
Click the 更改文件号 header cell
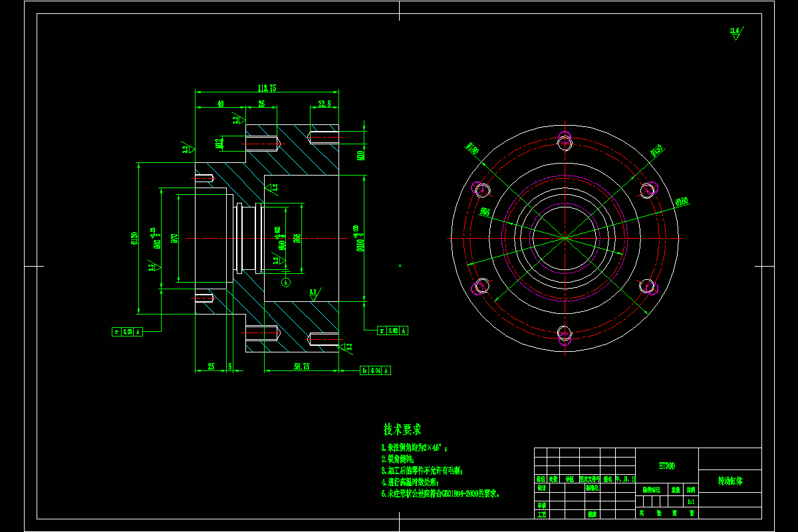[x=589, y=479]
